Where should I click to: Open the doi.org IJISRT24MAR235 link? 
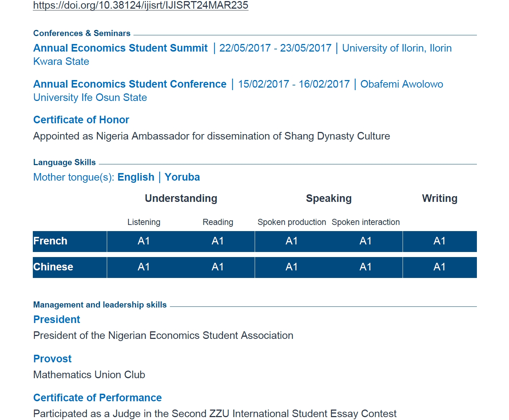140,5
